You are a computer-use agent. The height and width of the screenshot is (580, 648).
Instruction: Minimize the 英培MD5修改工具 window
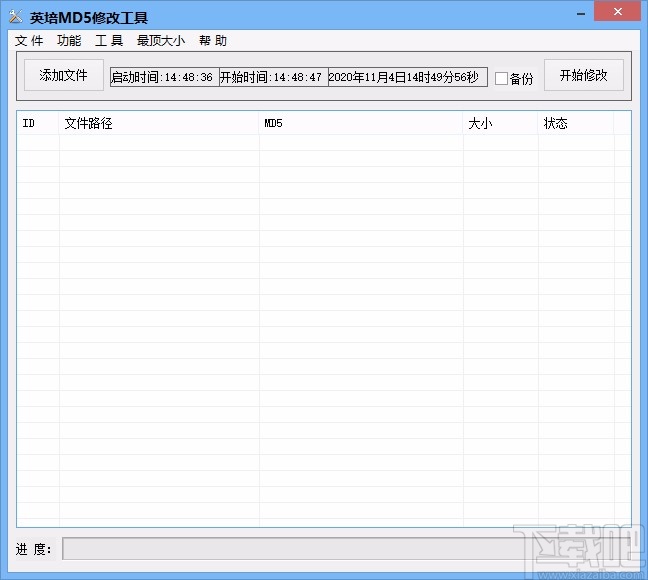point(581,13)
